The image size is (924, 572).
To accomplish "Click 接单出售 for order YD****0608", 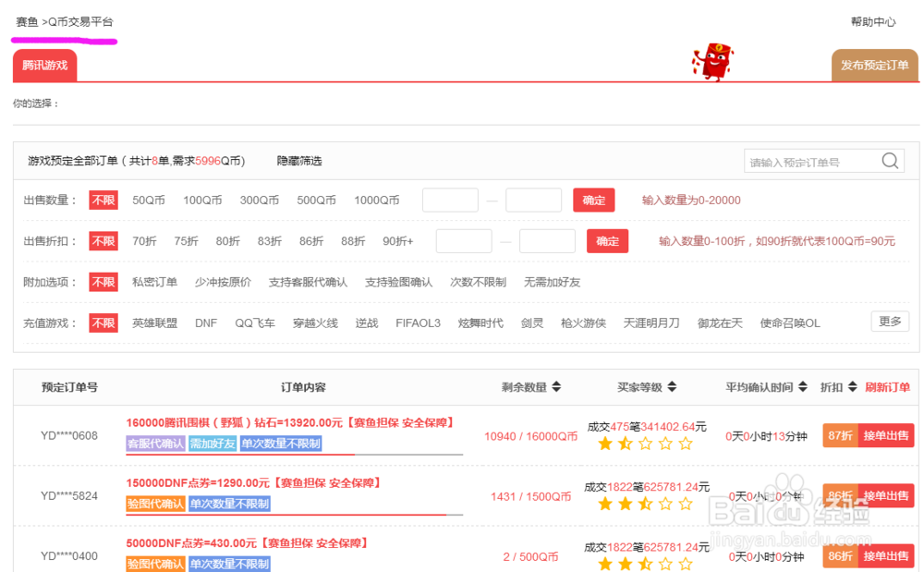I will 886,436.
